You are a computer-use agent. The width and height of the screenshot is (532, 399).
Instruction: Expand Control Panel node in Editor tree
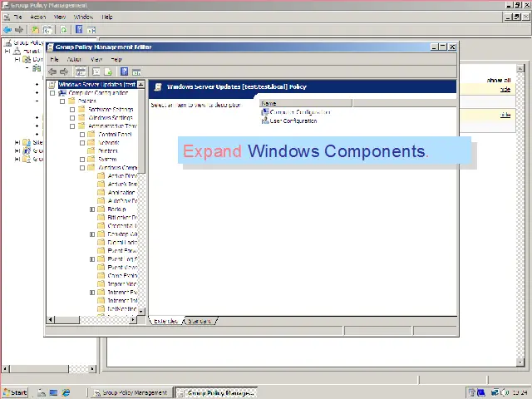pyautogui.click(x=82, y=135)
